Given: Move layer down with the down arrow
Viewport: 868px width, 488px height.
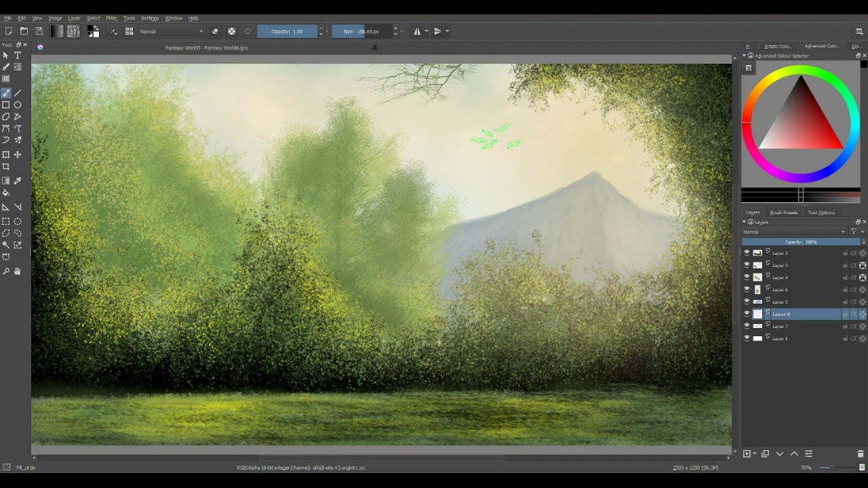Looking at the screenshot, I should (780, 453).
